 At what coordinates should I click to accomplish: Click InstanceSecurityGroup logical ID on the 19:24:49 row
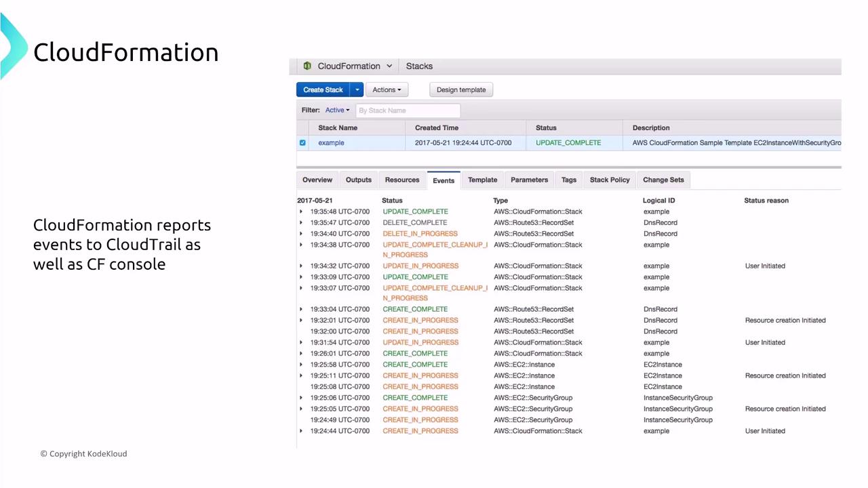pos(678,420)
